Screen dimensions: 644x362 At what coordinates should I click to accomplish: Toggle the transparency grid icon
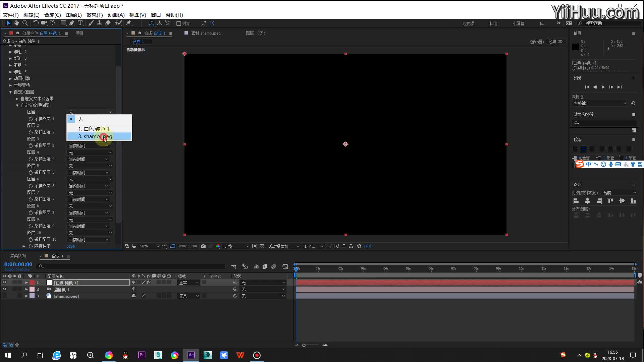click(x=262, y=246)
